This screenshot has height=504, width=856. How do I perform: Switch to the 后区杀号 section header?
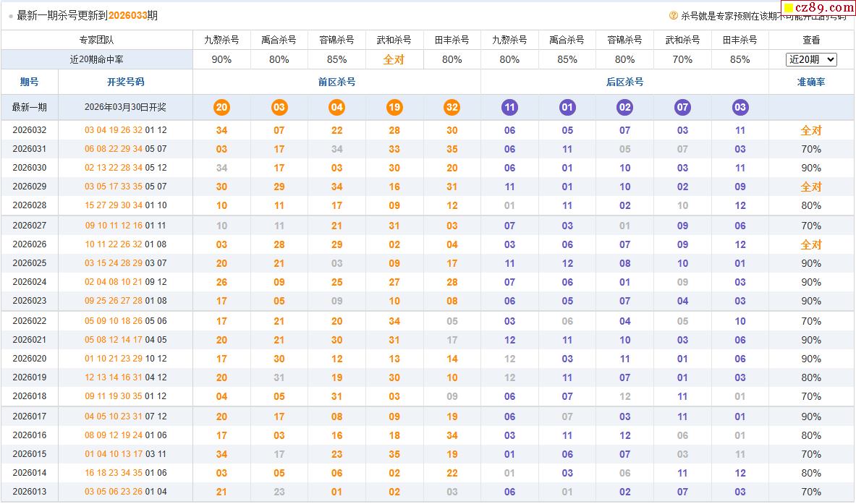pyautogui.click(x=624, y=82)
